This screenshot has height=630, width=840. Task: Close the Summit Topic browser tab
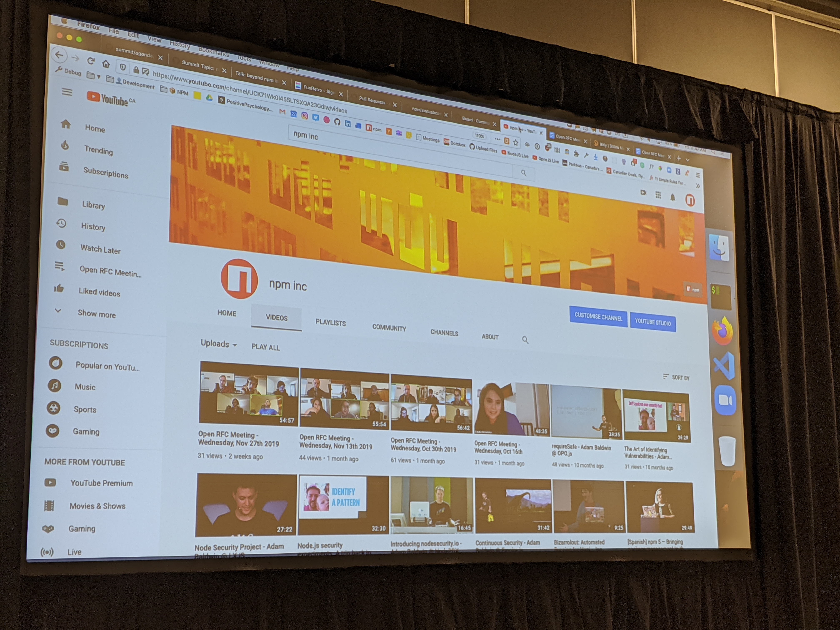(224, 71)
